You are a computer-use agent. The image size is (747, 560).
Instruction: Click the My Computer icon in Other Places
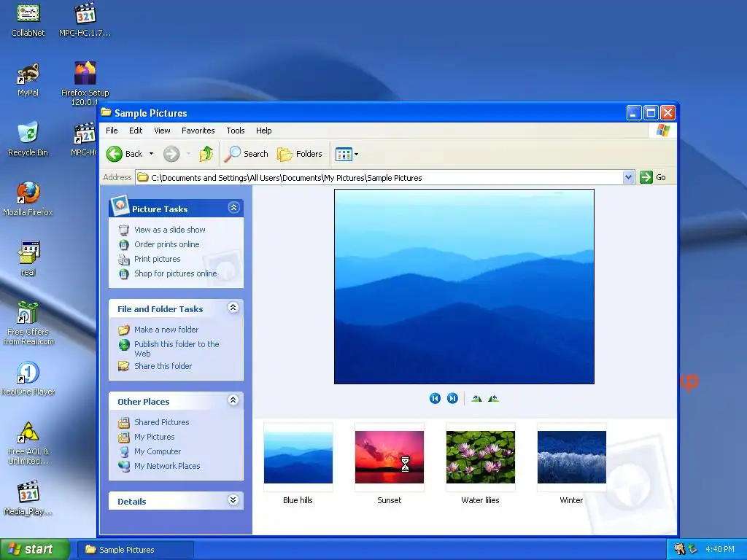click(x=124, y=451)
